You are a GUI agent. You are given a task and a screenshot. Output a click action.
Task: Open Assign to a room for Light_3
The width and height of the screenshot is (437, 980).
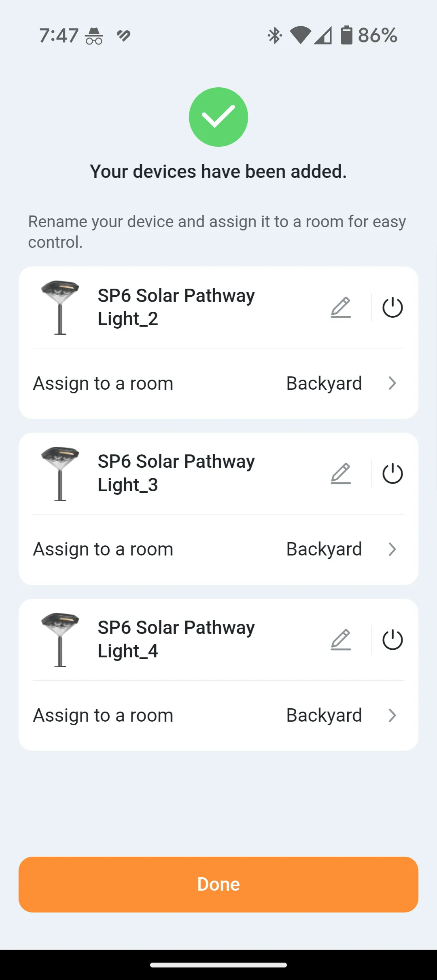click(103, 549)
